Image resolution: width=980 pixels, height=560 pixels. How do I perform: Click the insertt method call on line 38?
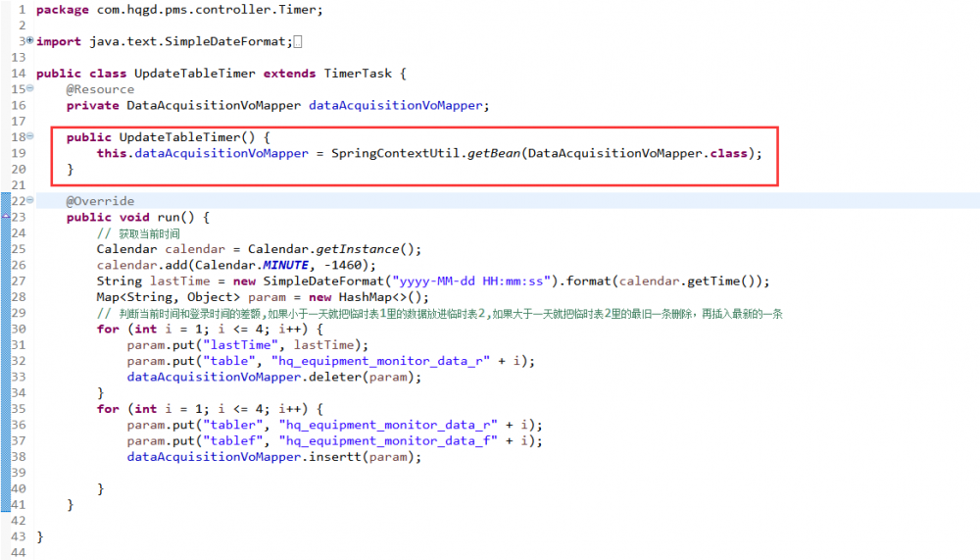[x=335, y=457]
